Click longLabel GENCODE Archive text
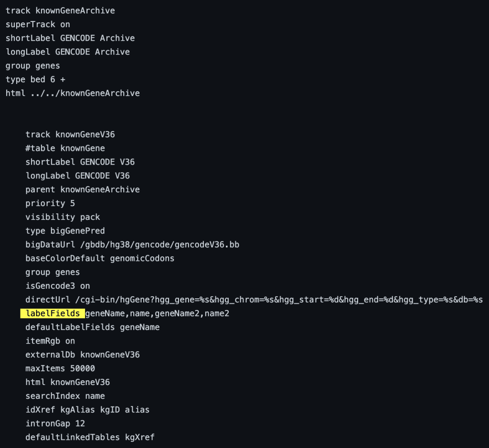The width and height of the screenshot is (489, 448). [68, 52]
